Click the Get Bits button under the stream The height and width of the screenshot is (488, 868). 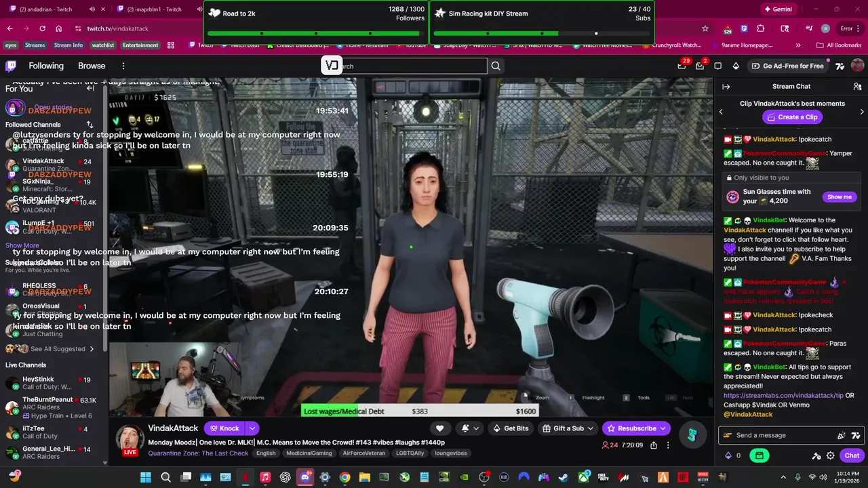pyautogui.click(x=511, y=428)
